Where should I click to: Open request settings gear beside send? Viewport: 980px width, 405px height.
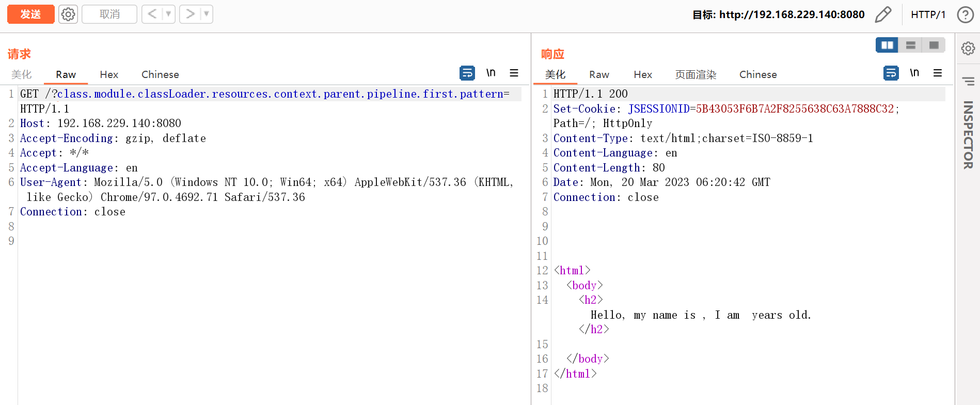point(68,14)
